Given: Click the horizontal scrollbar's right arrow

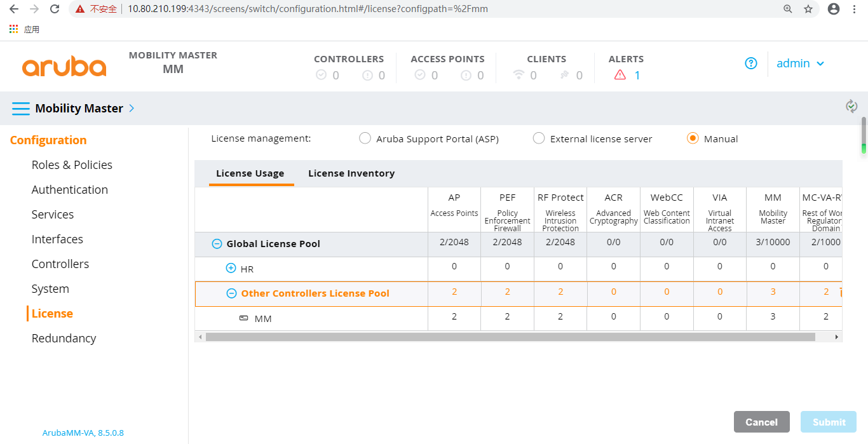Looking at the screenshot, I should (837, 337).
